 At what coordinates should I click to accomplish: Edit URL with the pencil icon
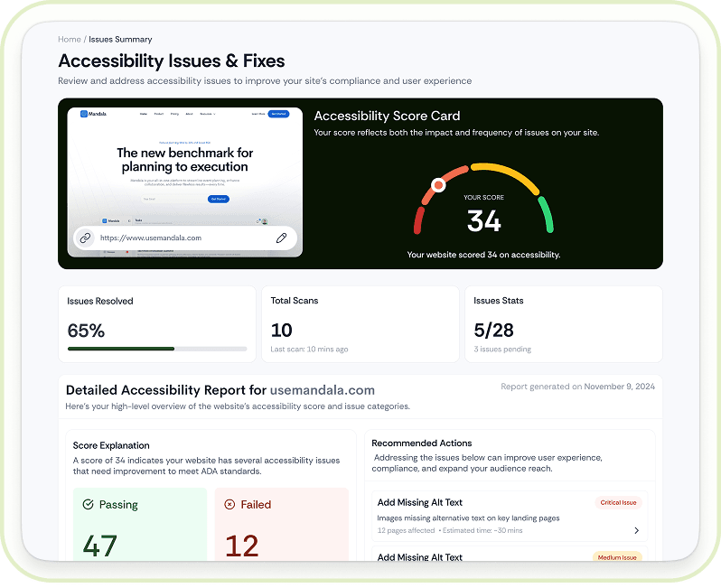tap(281, 238)
